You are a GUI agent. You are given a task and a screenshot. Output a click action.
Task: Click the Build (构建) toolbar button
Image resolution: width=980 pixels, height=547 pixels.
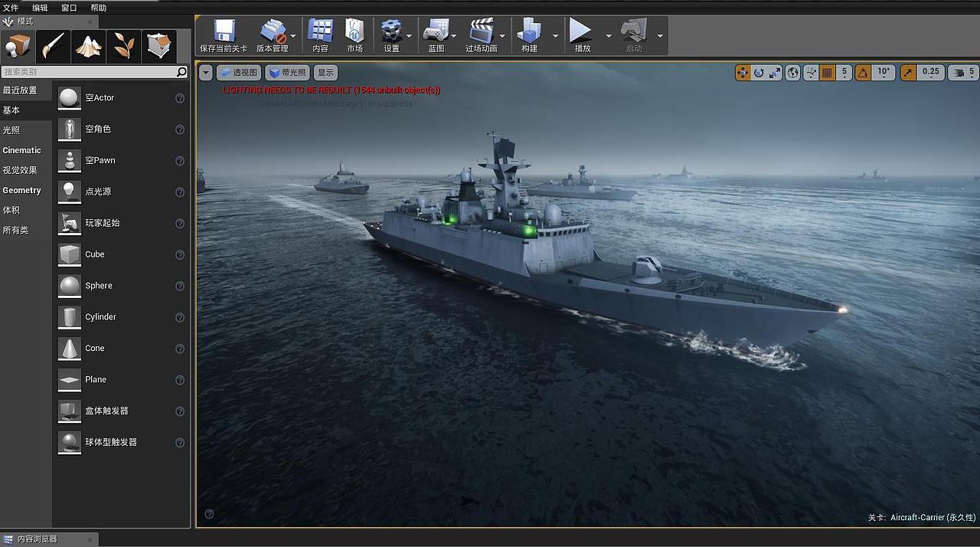pyautogui.click(x=529, y=36)
